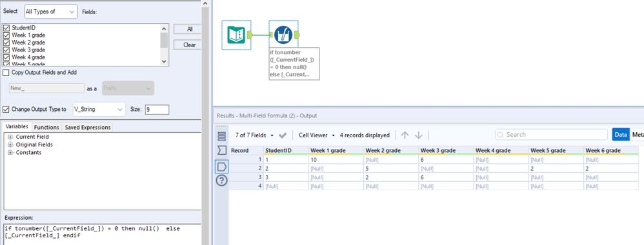Select record 1 Week 3 grade cell
Screen dimensions: 644x245
click(447, 159)
